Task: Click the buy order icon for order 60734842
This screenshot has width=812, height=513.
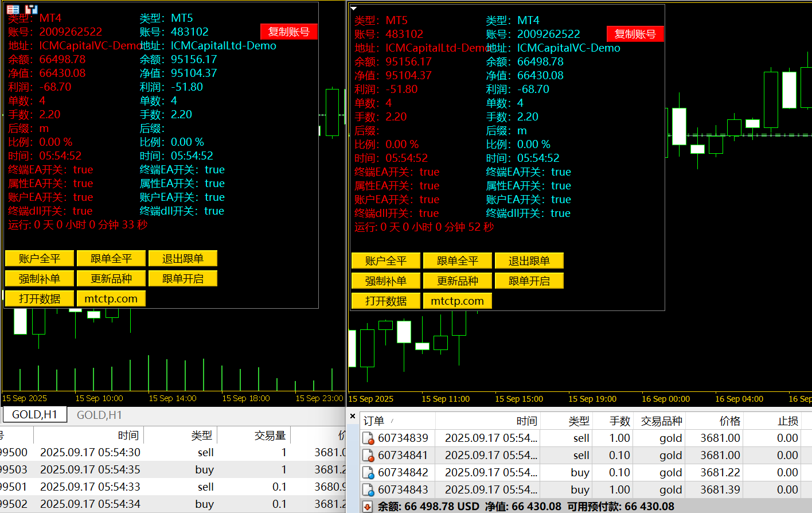Action: 368,473
